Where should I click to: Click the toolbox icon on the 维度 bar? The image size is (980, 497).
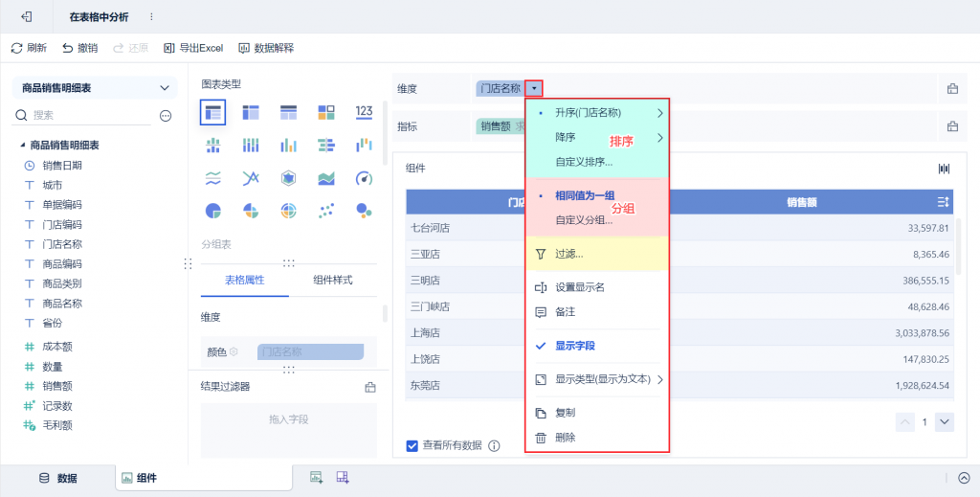952,89
